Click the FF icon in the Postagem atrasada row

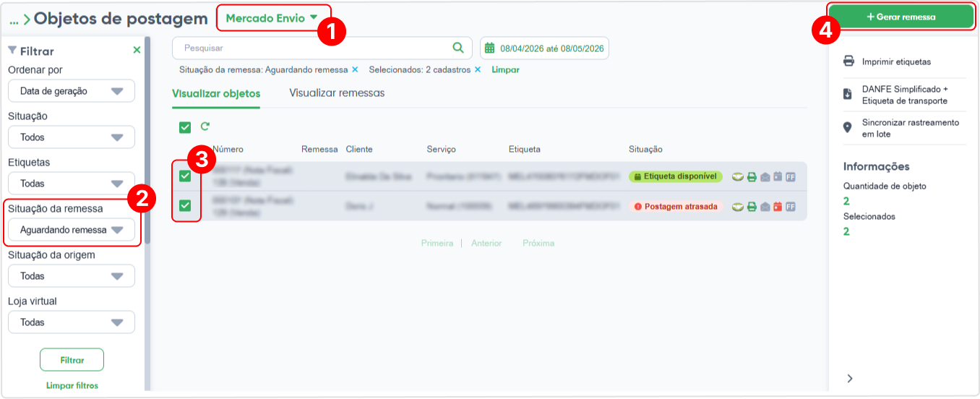791,207
